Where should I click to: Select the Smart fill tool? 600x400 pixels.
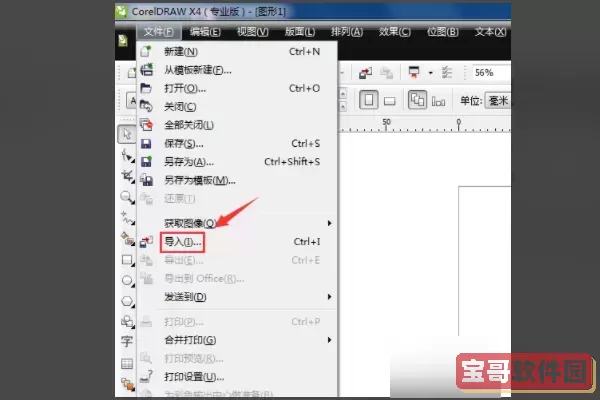coord(127,239)
